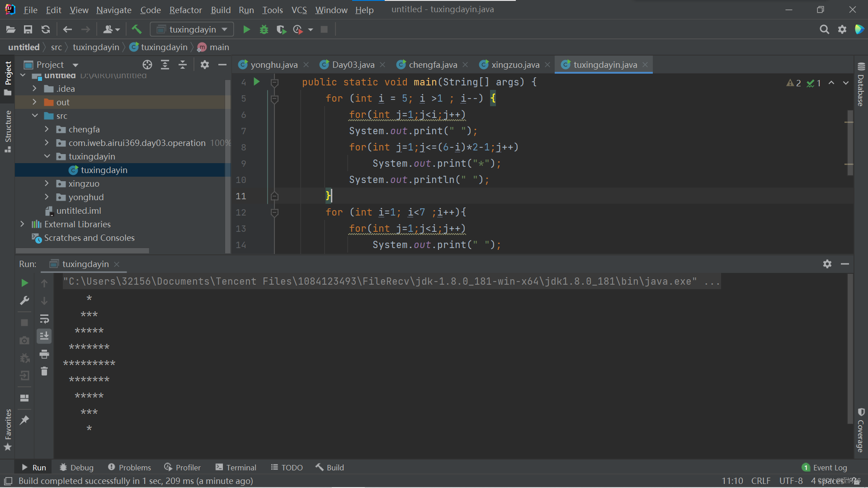Viewport: 868px width, 488px height.
Task: Switch to the chengfa.java editor tab
Action: tap(432, 65)
